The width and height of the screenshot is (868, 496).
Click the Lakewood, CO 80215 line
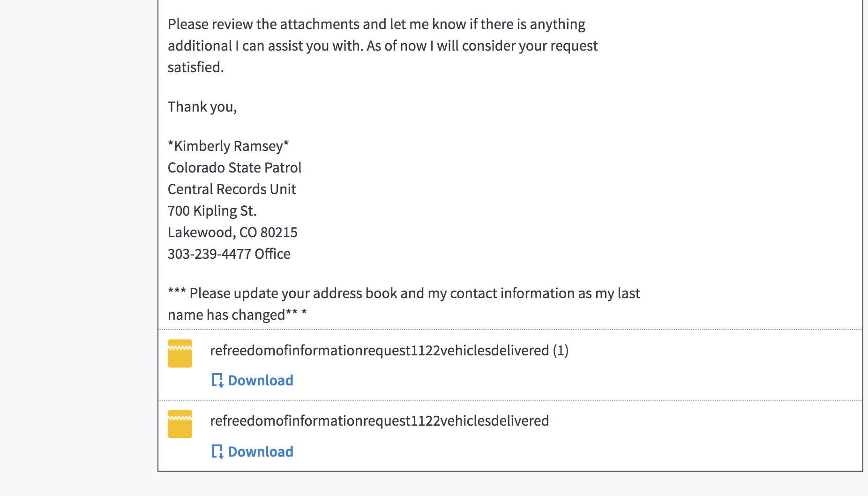(232, 232)
